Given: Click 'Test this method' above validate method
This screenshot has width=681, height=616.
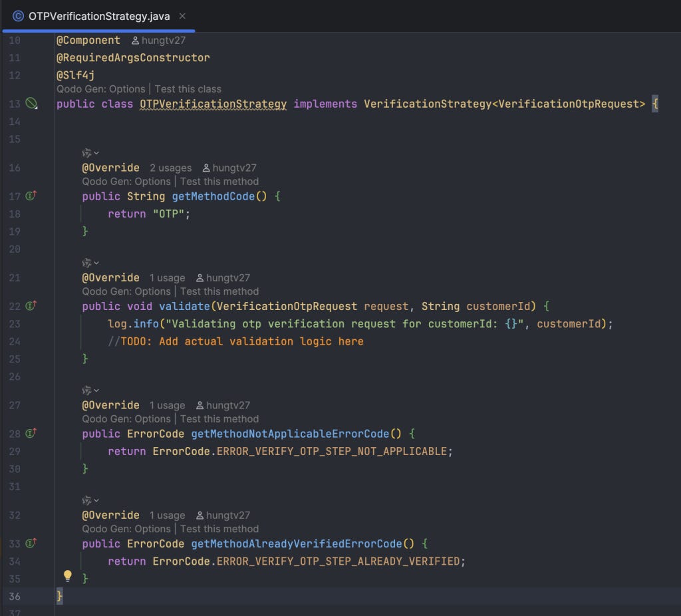Looking at the screenshot, I should pyautogui.click(x=219, y=291).
